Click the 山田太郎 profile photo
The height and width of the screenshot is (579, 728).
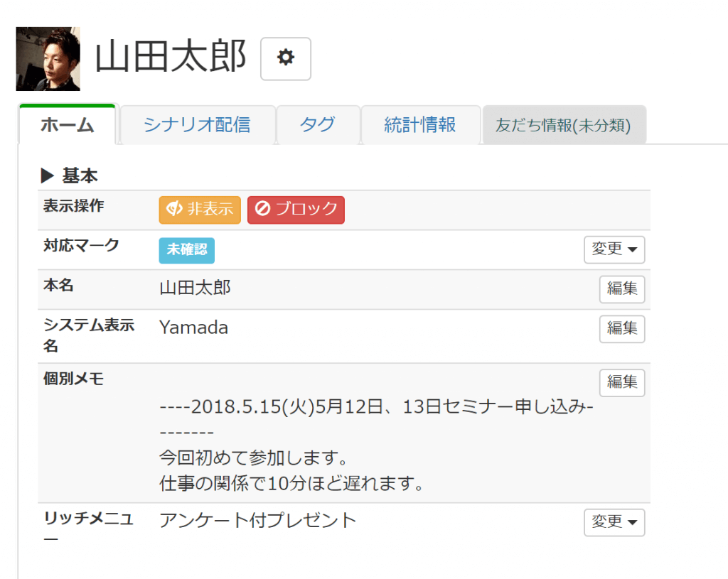(x=48, y=59)
